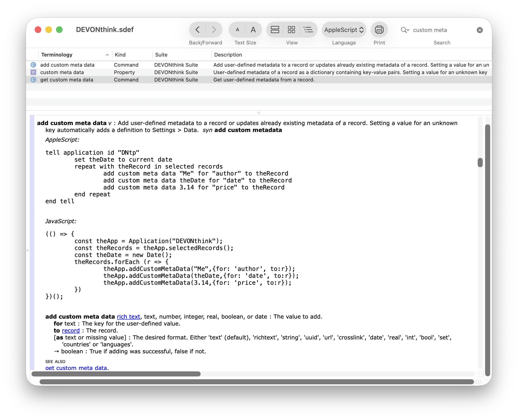The width and height of the screenshot is (518, 420).
Task: Increase text size with large A
Action: [253, 30]
